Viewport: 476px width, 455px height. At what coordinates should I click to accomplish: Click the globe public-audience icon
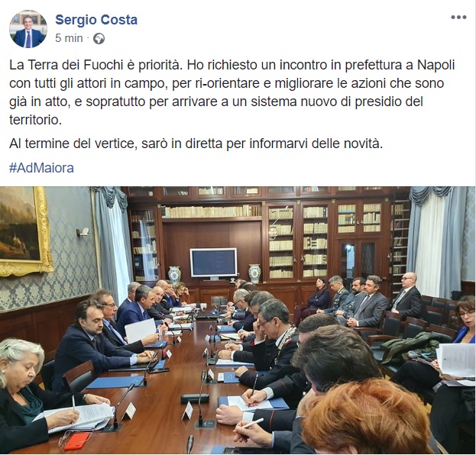[x=99, y=39]
